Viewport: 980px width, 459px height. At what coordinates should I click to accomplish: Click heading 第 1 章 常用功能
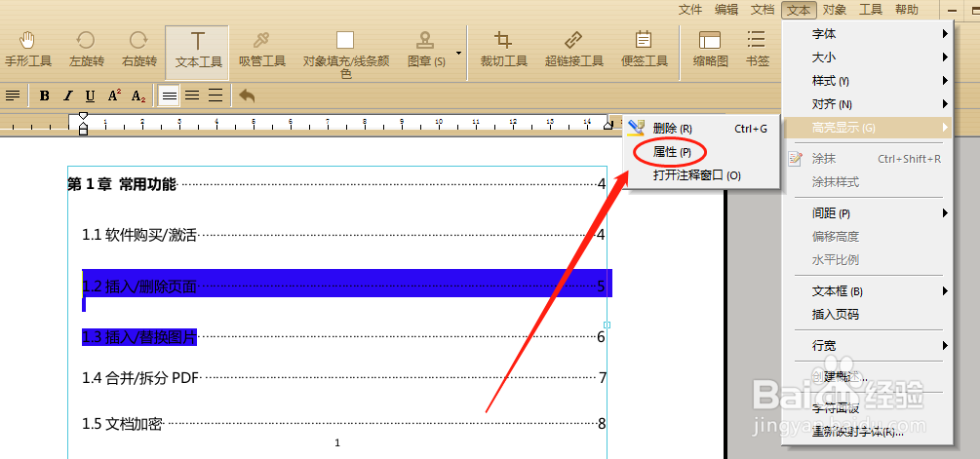point(122,184)
